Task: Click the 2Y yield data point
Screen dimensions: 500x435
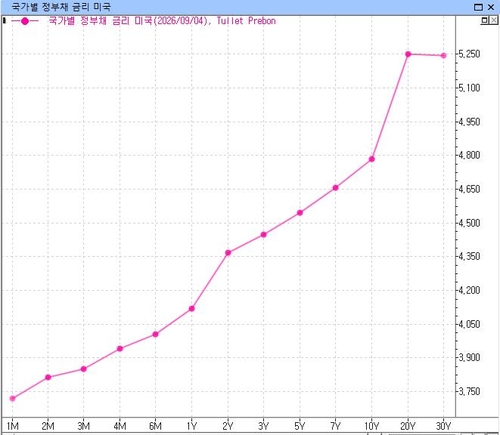Action: coord(228,253)
